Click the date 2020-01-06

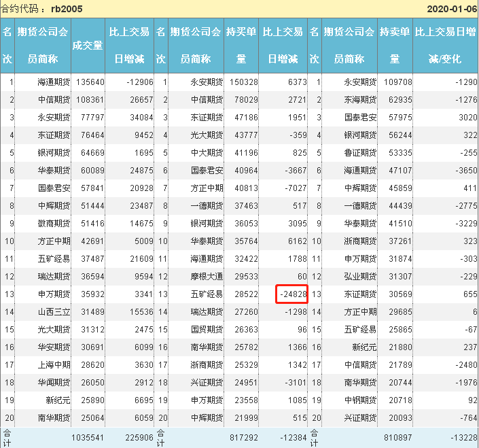pos(452,9)
